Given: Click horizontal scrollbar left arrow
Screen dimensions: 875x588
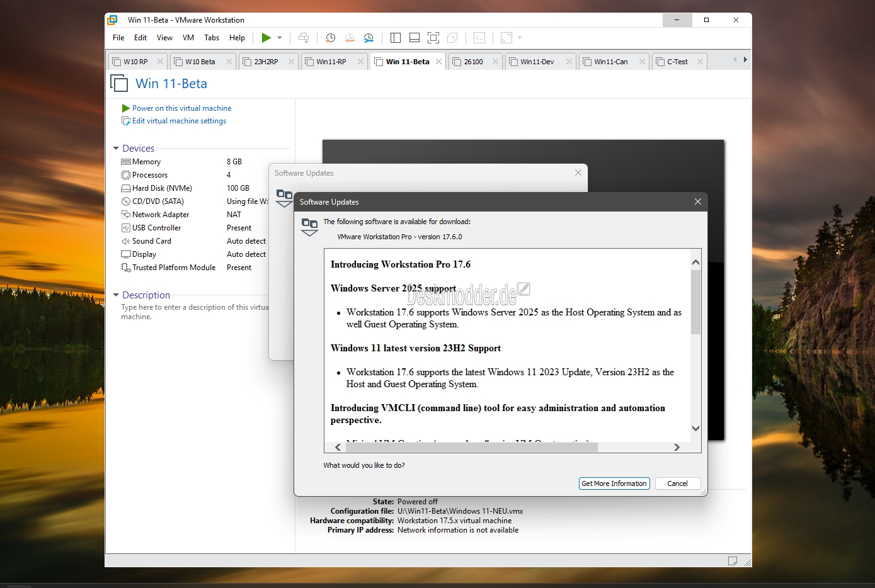Looking at the screenshot, I should point(338,448).
